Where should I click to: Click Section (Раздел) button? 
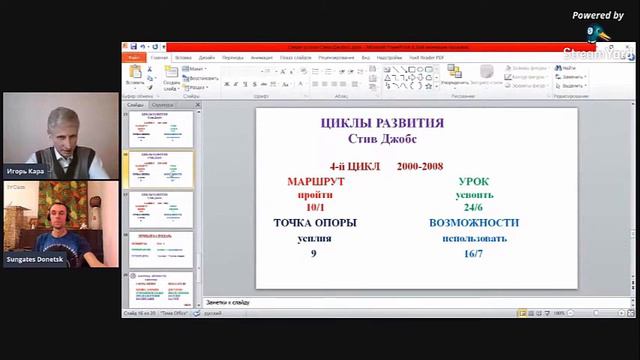[196, 87]
